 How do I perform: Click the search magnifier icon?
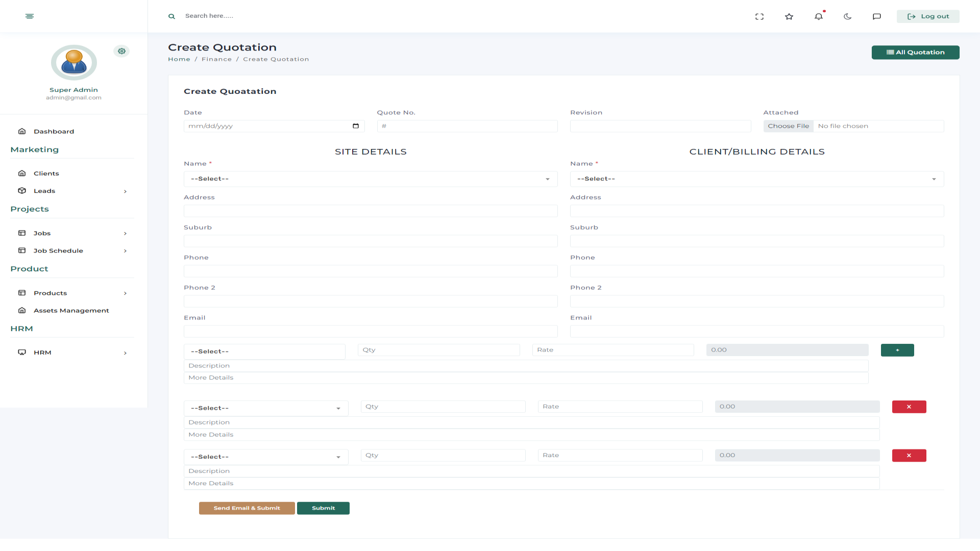click(x=172, y=16)
